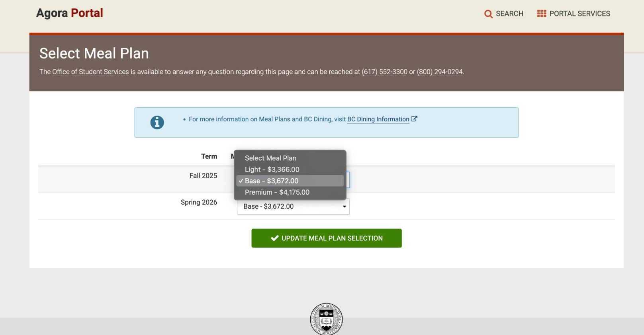The height and width of the screenshot is (335, 644).
Task: Open the PORTAL SERVICES text label
Action: coord(579,14)
